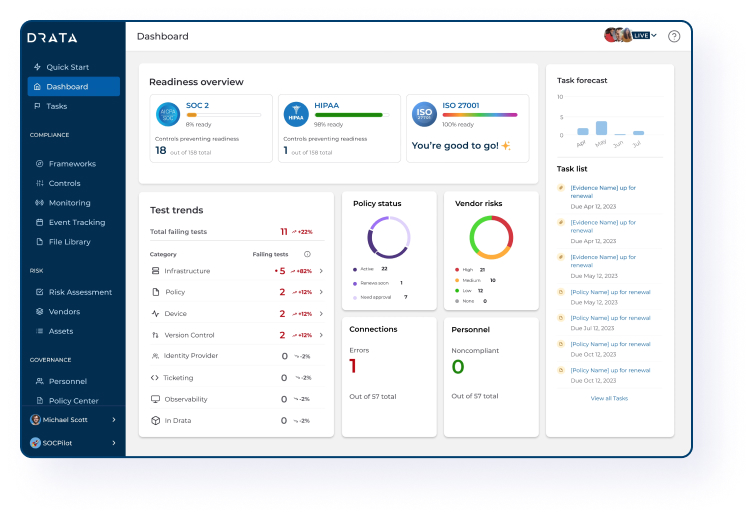
Task: Click the Observability monitor icon
Action: 155,399
